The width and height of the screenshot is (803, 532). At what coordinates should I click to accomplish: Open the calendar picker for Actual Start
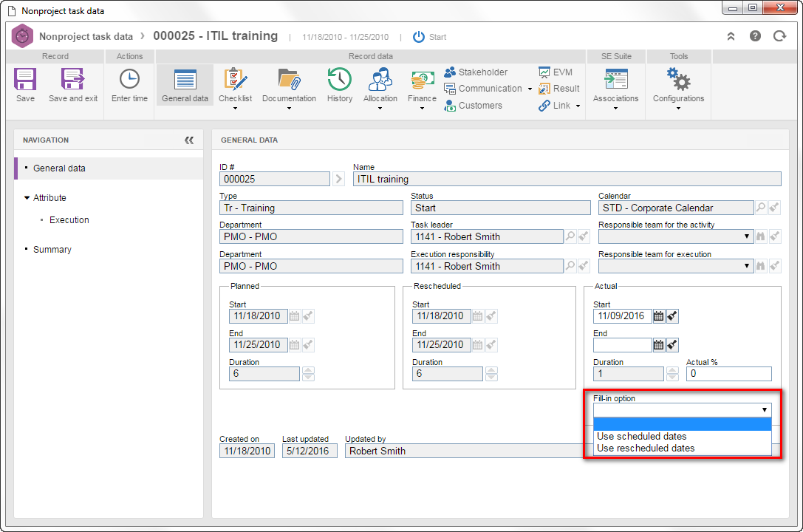[659, 316]
